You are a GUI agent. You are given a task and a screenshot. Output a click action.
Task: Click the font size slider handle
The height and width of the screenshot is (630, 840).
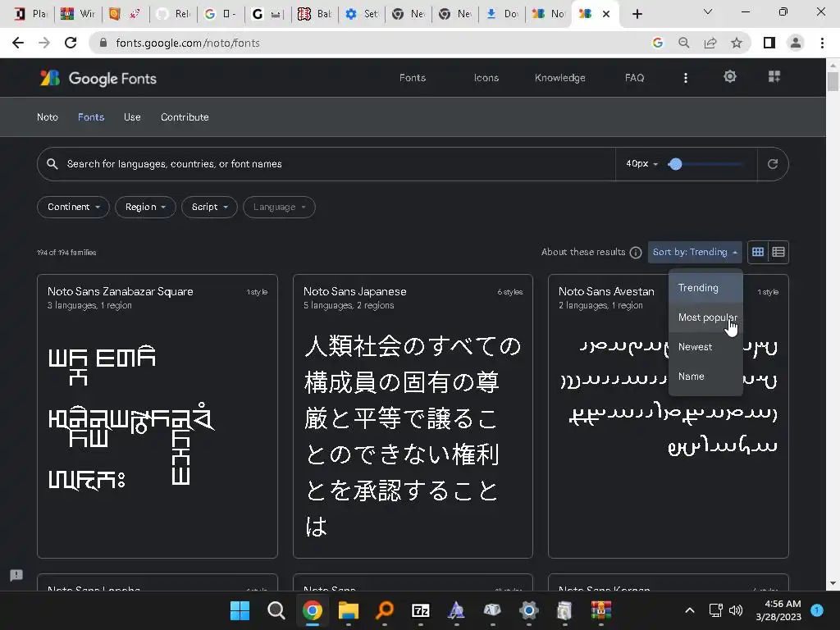(x=675, y=164)
